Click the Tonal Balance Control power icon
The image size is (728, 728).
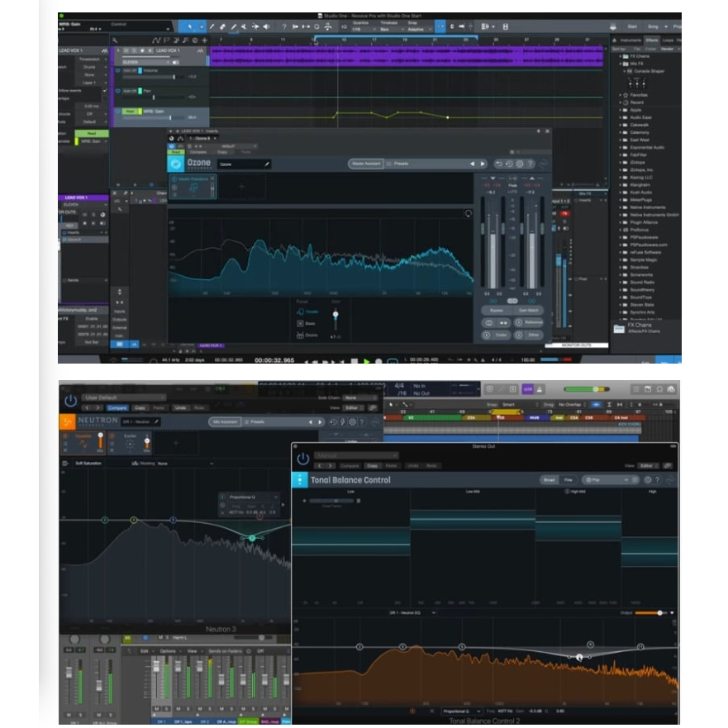tap(303, 459)
